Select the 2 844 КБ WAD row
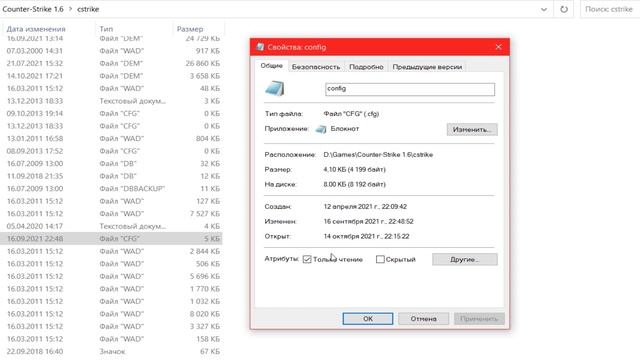Screen dimensions: 640x360 point(111,251)
